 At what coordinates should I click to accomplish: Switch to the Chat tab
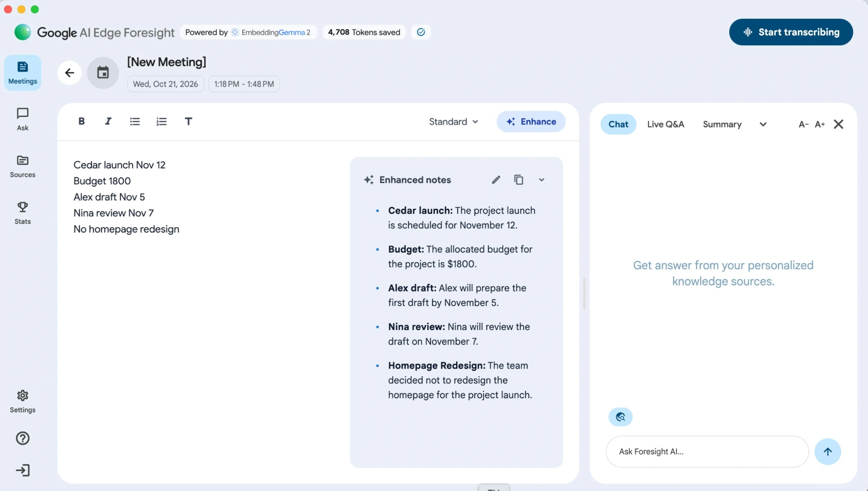pyautogui.click(x=618, y=124)
